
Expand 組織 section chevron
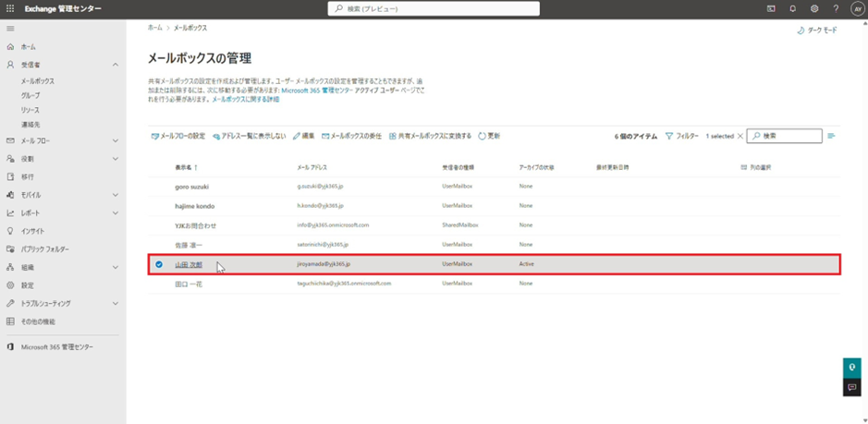116,267
